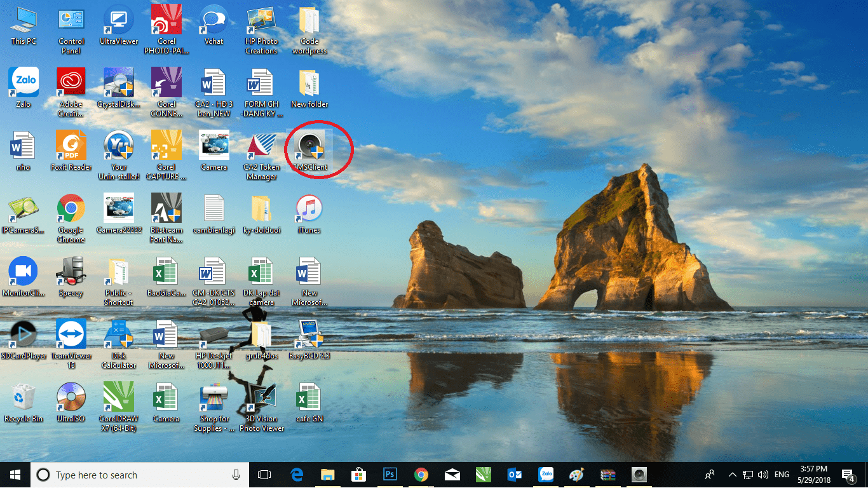Select the UltraViewer desktop shortcut

[119, 25]
